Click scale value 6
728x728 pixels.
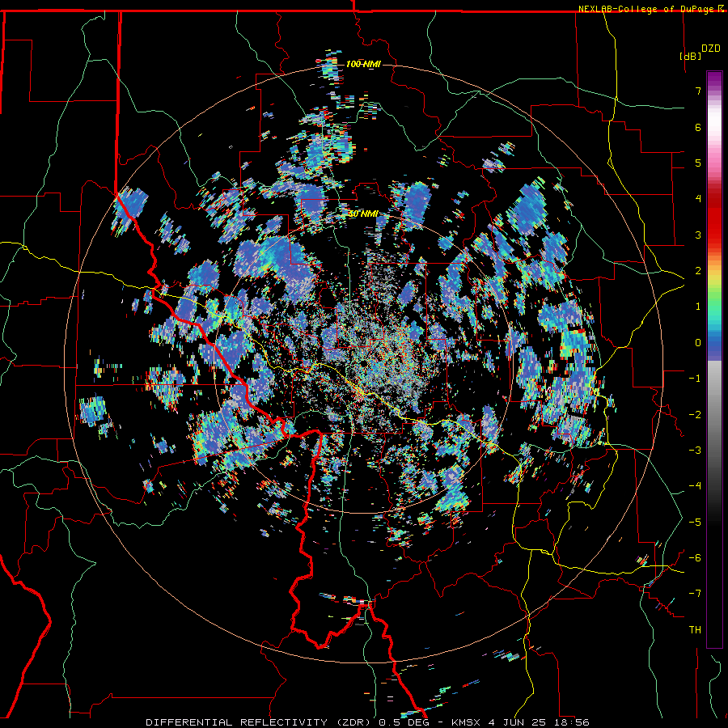[x=698, y=127]
